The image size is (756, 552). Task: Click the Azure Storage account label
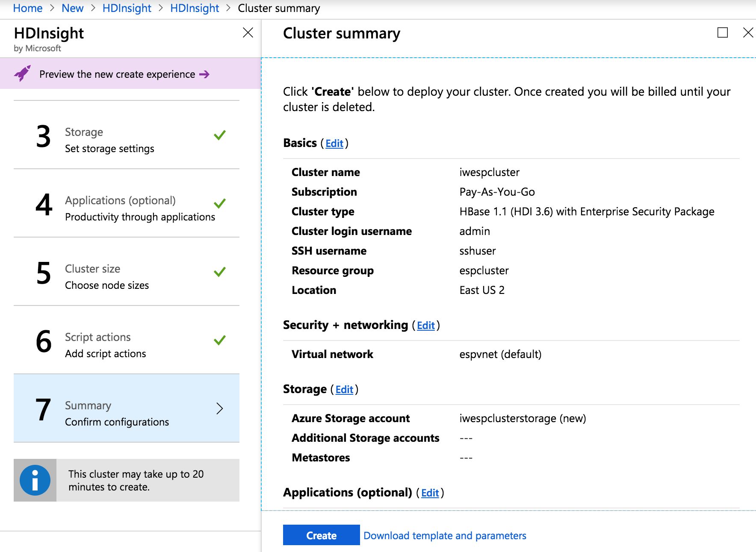coord(351,418)
